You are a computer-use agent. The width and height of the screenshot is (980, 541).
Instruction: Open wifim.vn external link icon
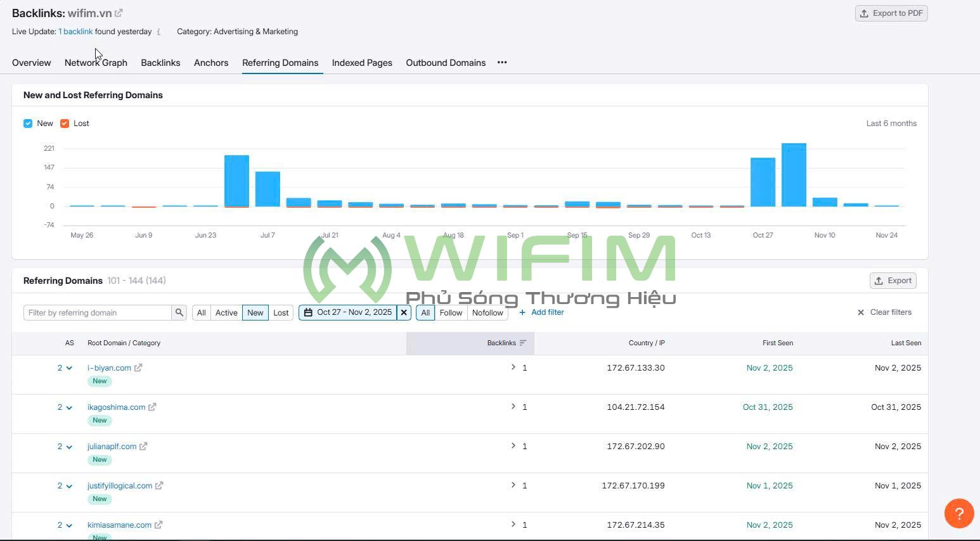pos(119,13)
